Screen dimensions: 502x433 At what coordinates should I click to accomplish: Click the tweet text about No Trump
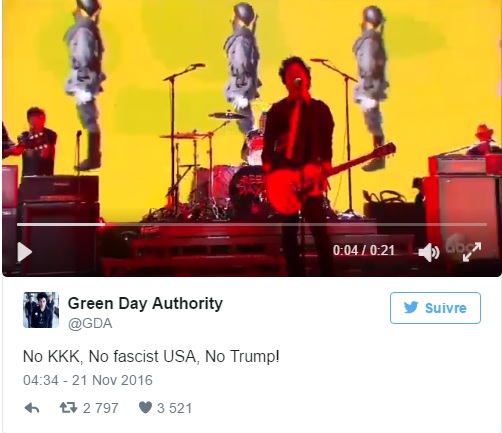point(151,356)
